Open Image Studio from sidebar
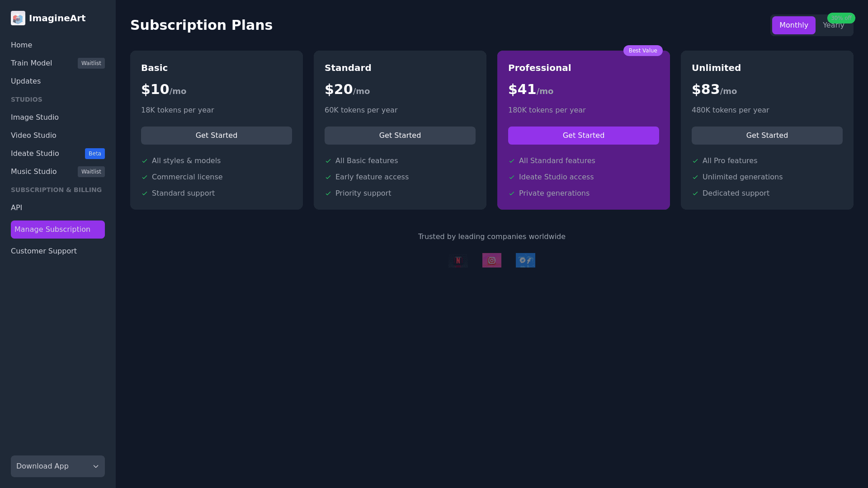 (35, 117)
